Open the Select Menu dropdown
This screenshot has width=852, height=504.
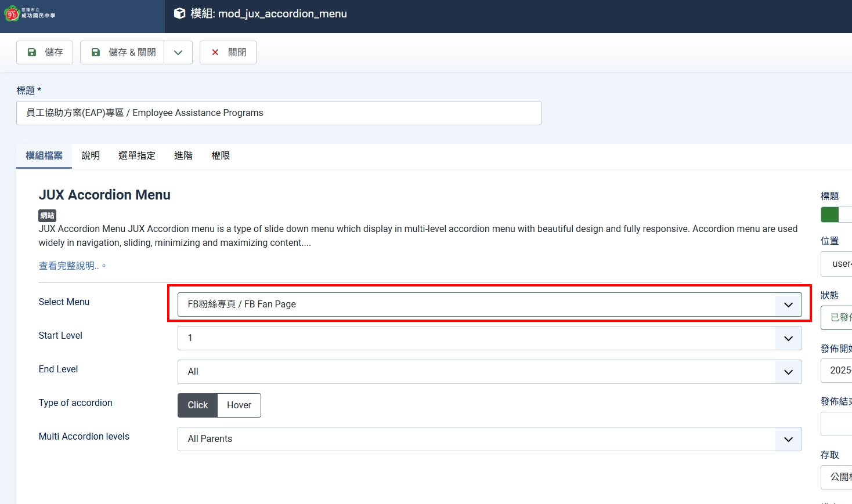coord(489,304)
